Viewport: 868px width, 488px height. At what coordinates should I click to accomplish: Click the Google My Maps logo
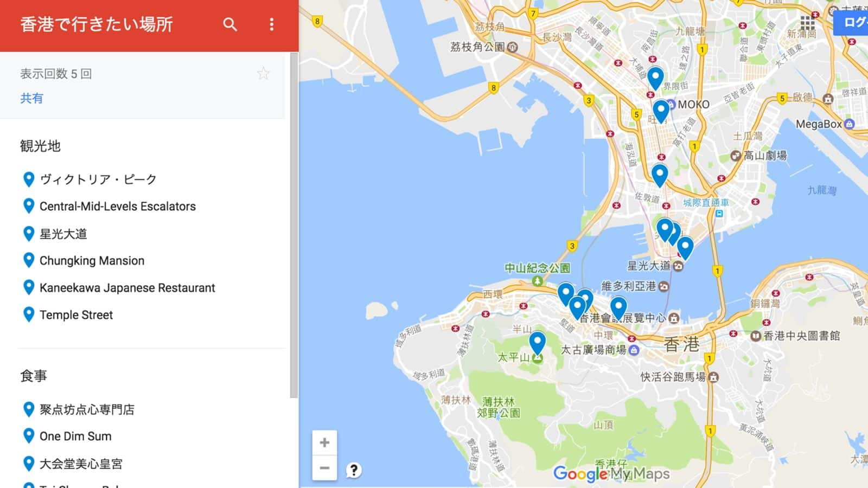pos(611,474)
